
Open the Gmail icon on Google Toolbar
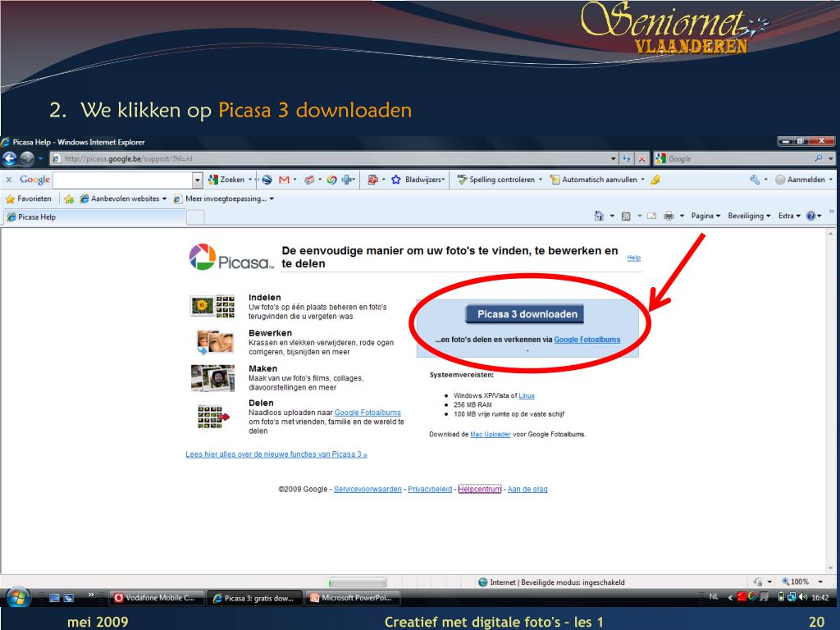tap(284, 180)
